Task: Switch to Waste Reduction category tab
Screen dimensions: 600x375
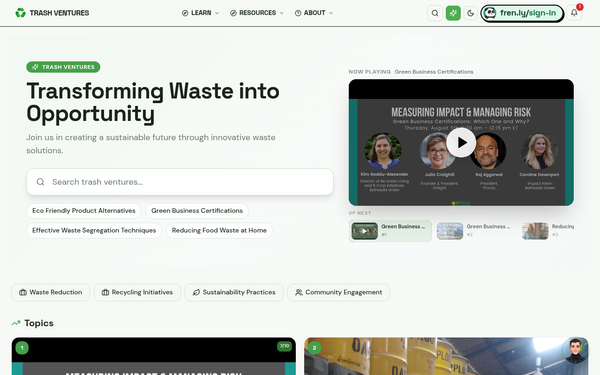Action: 51,292
